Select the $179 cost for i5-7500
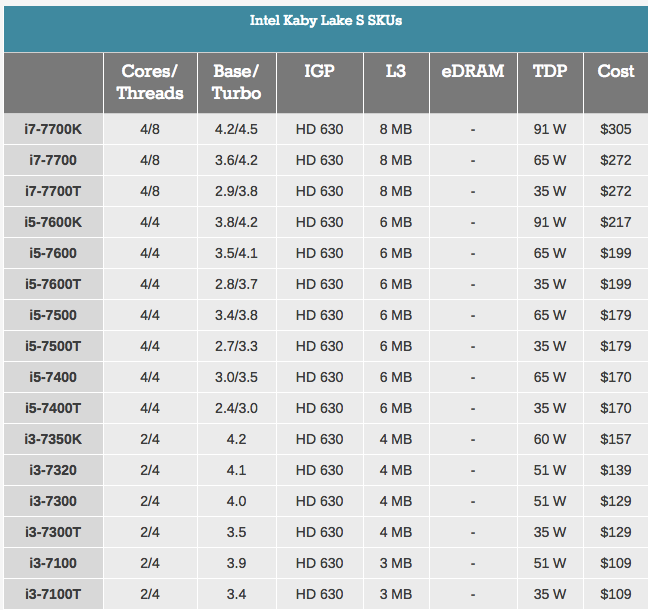The width and height of the screenshot is (648, 610). [616, 315]
